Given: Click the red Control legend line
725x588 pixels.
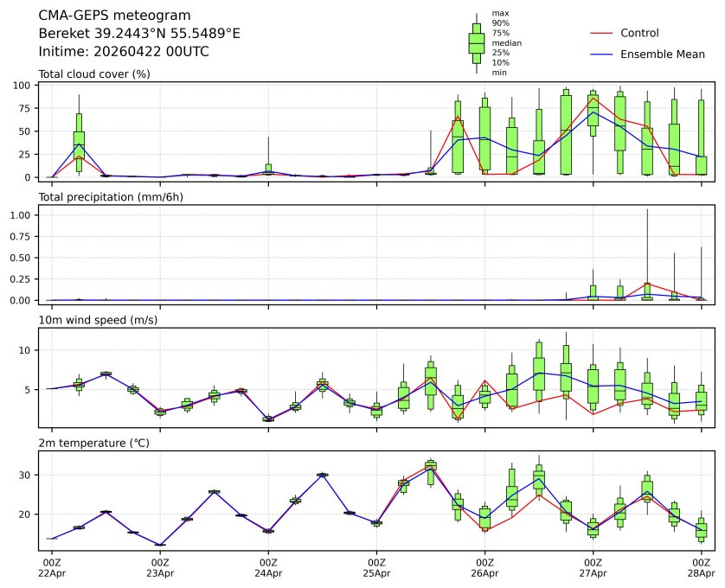Looking at the screenshot, I should pyautogui.click(x=601, y=33).
